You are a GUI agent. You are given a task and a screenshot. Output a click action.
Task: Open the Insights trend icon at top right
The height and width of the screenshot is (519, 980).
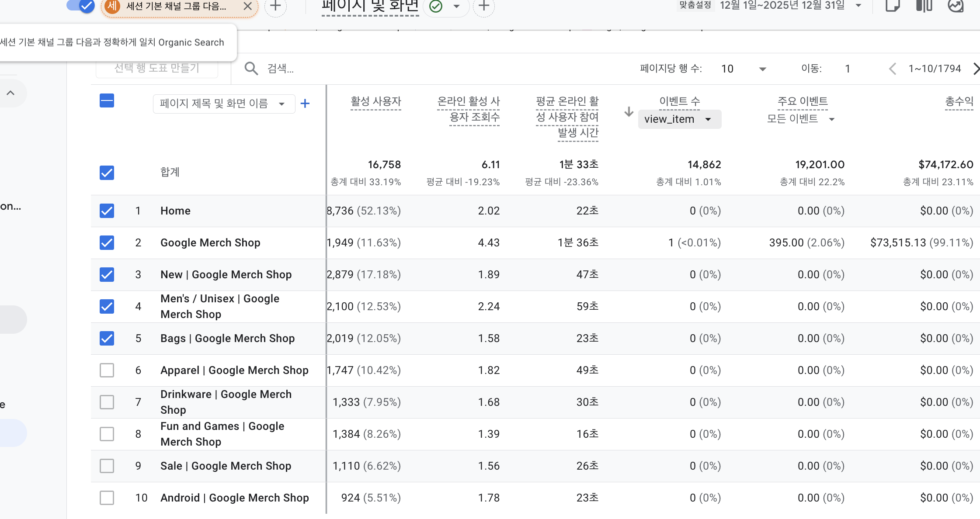956,6
